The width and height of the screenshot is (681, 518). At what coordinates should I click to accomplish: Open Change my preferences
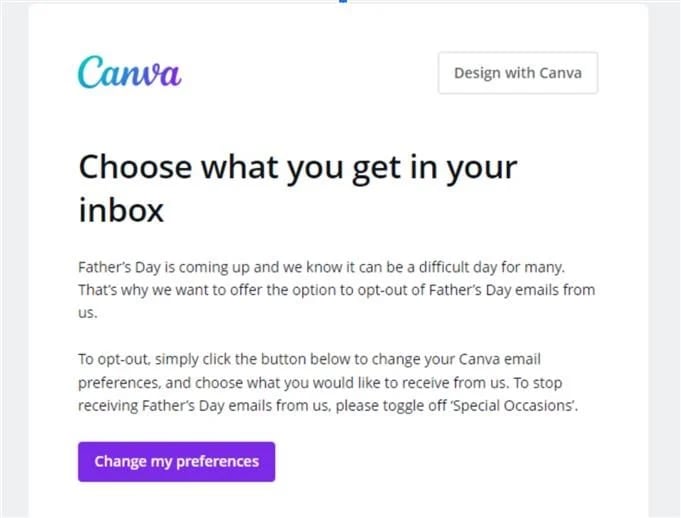click(176, 462)
